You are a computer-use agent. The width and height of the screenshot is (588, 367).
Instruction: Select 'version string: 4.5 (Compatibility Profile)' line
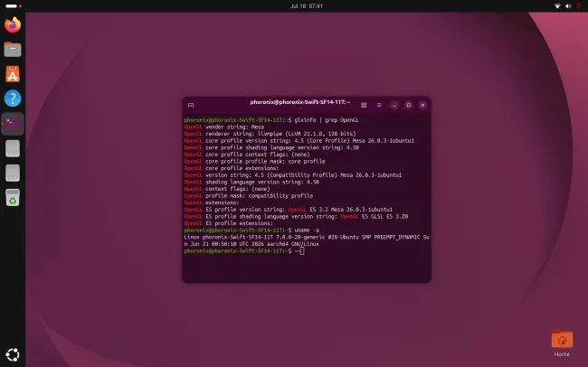point(293,174)
